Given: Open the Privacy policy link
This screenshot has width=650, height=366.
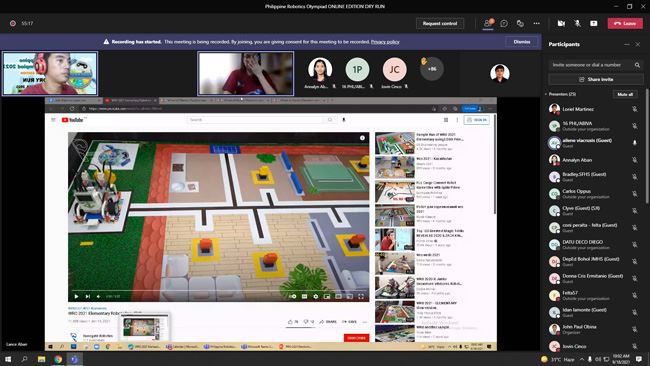Looking at the screenshot, I should tap(385, 42).
